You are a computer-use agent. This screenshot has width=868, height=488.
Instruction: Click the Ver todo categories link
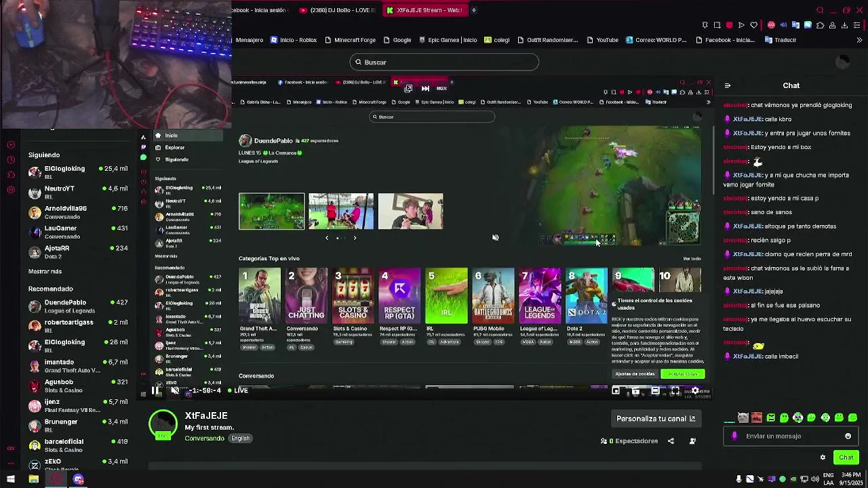(692, 259)
